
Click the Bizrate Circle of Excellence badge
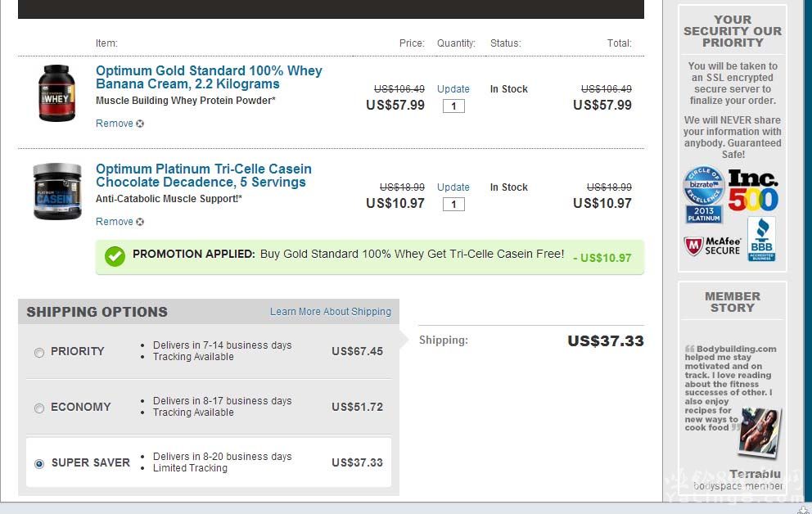[x=704, y=195]
